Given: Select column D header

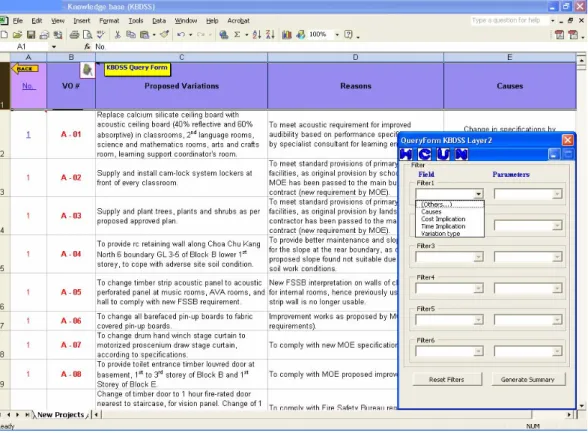Looking at the screenshot, I should pyautogui.click(x=355, y=57).
